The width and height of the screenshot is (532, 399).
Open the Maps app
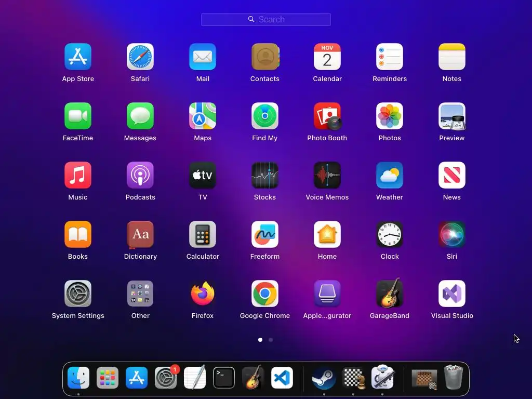[x=203, y=116]
